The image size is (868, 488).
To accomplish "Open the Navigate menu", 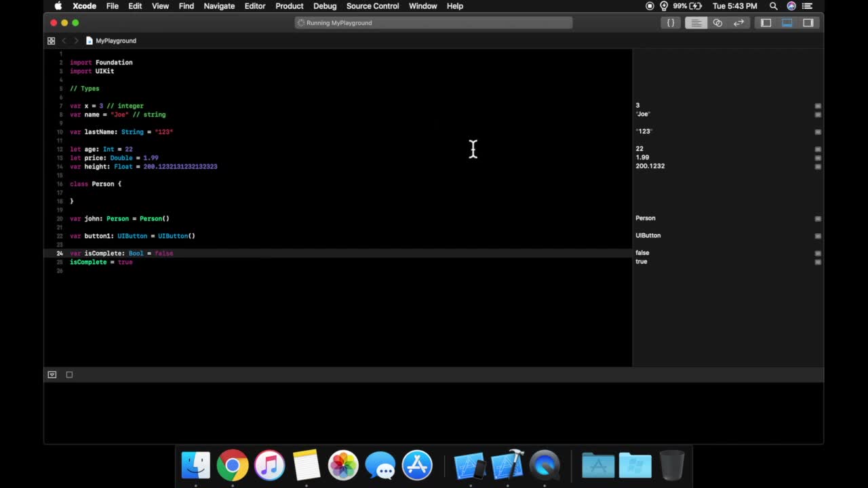I will click(x=219, y=6).
